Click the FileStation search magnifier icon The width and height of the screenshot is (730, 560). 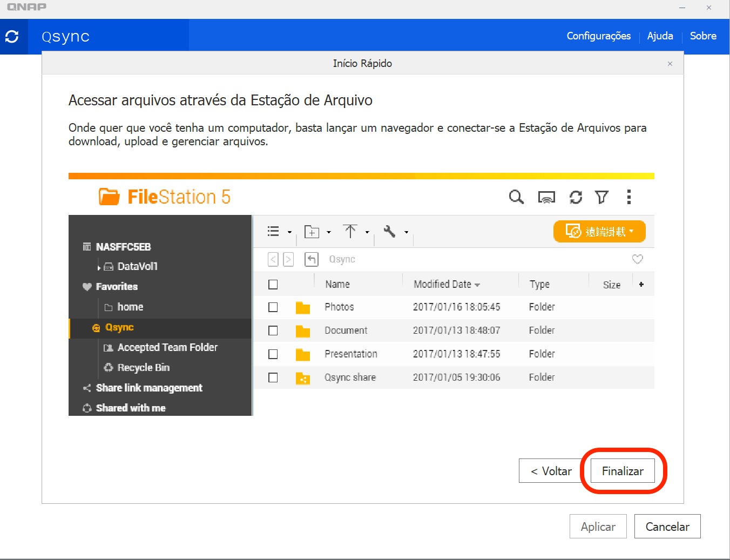click(x=516, y=197)
